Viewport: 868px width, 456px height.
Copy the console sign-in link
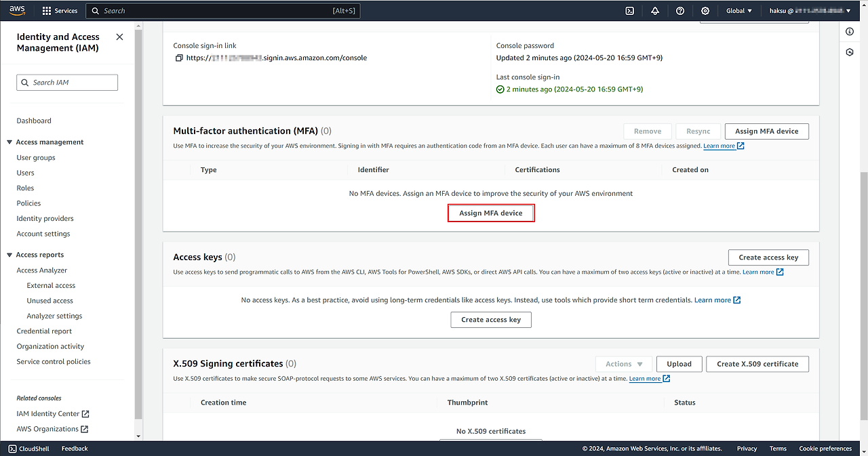tap(179, 58)
